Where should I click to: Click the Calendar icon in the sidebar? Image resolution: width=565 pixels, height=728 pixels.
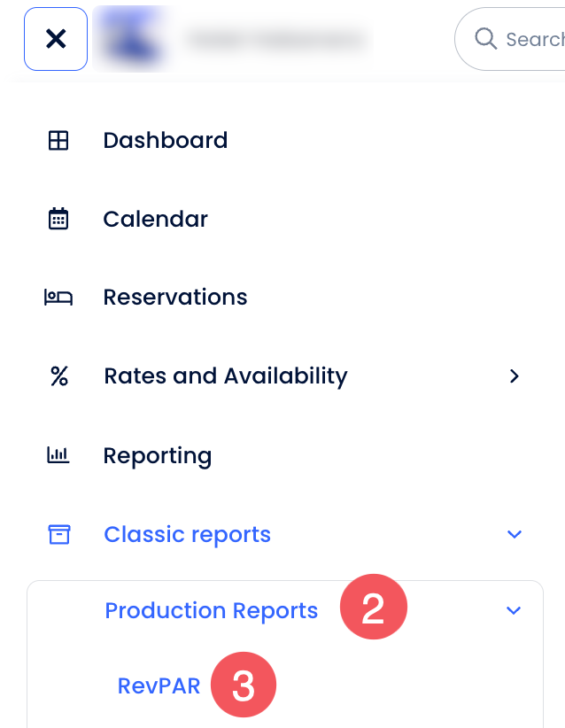point(58,219)
